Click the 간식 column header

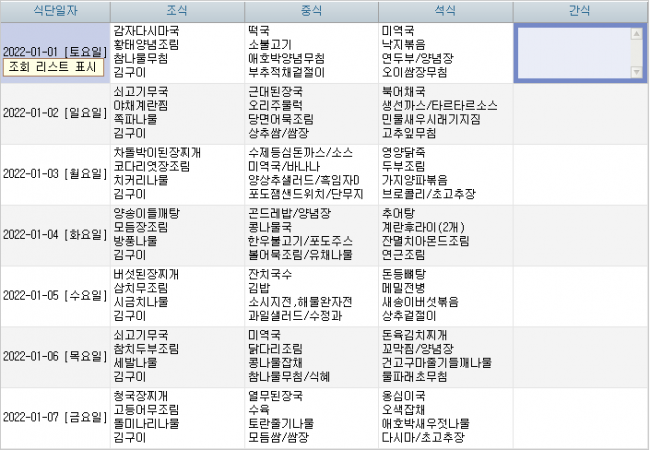[580, 11]
